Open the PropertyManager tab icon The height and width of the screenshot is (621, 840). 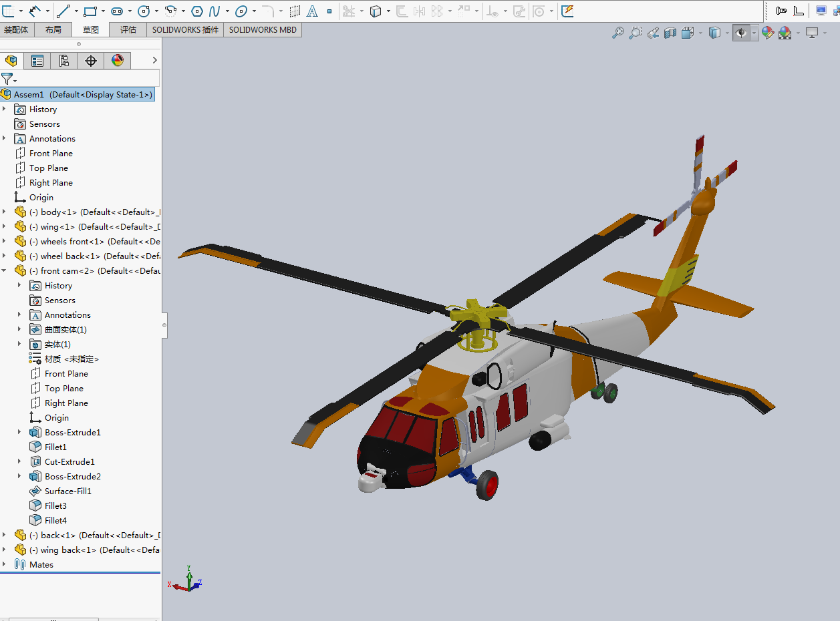click(37, 61)
